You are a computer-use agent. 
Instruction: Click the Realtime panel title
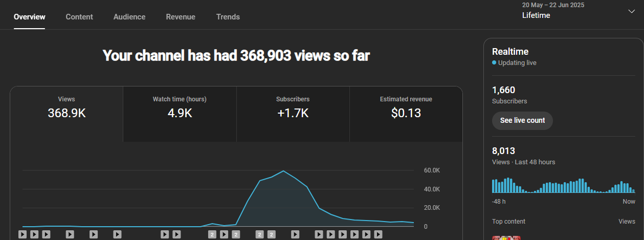click(x=510, y=52)
